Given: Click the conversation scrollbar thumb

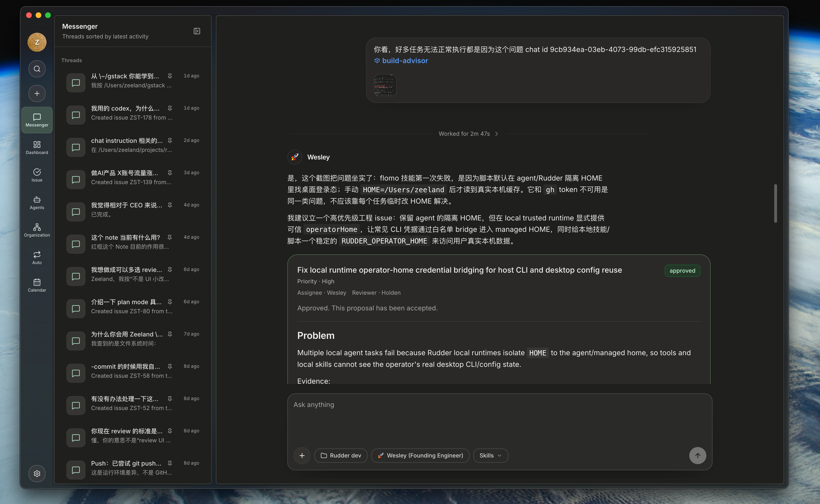Looking at the screenshot, I should [775, 203].
